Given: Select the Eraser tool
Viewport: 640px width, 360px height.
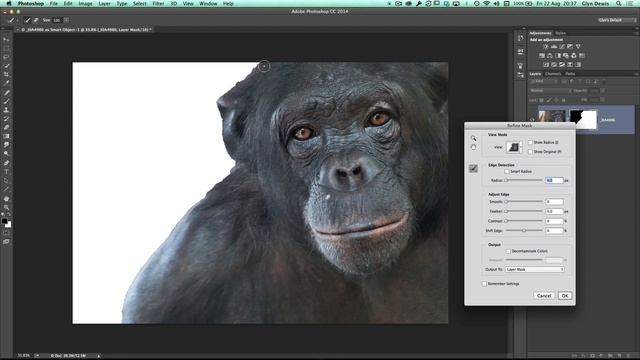Looking at the screenshot, I should click(x=6, y=127).
